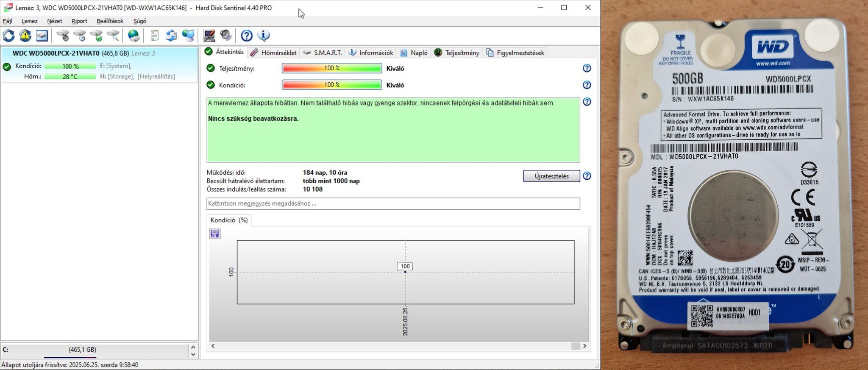This screenshot has height=370, width=868.
Task: Click the green check icon beside Kondíció in disk list
Action: [x=6, y=67]
